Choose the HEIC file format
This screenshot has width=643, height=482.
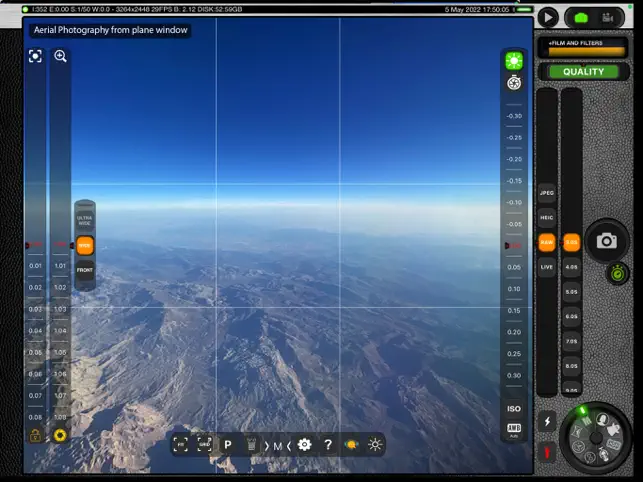click(547, 217)
